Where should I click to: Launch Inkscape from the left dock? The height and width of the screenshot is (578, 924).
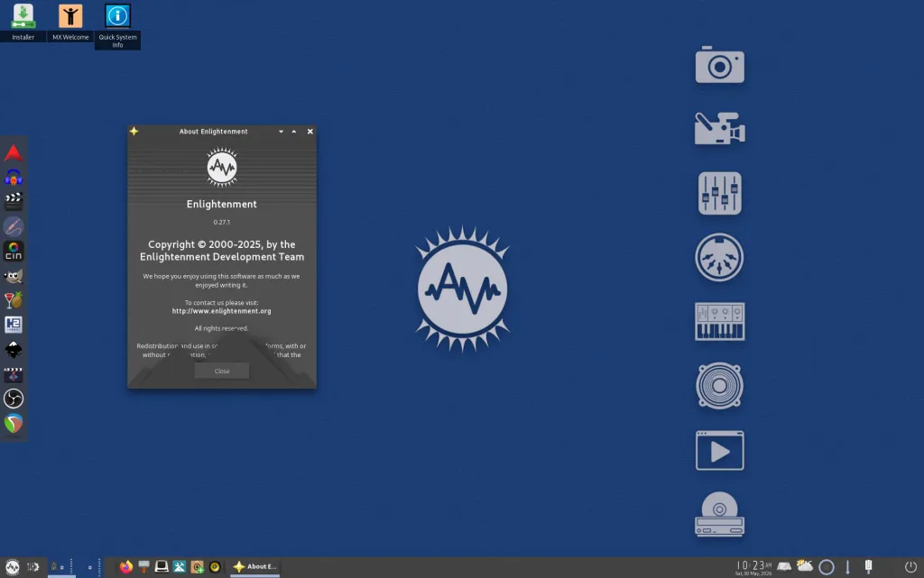coord(13,350)
